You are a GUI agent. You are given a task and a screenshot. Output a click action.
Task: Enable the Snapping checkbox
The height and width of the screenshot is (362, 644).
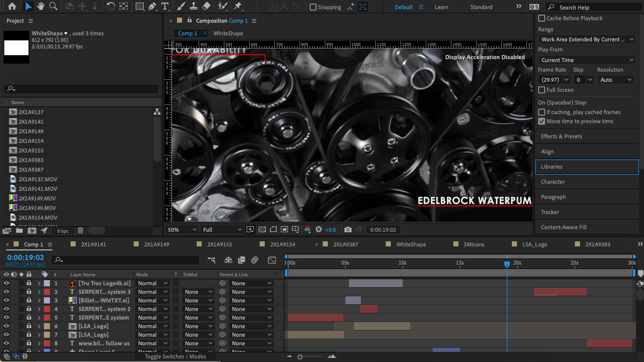[x=313, y=7]
